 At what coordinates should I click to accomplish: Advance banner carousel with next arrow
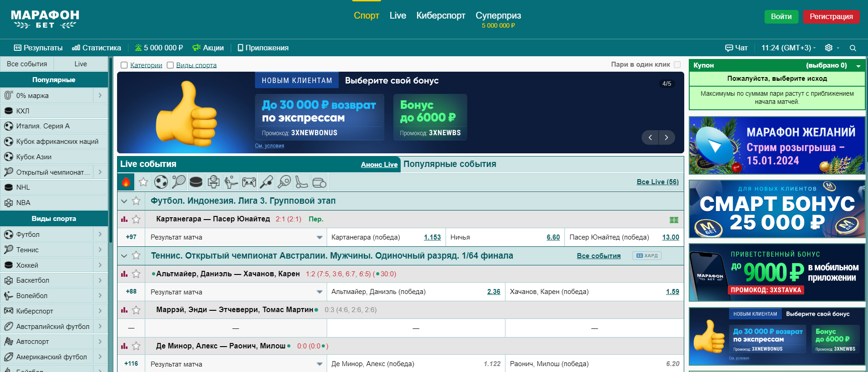click(x=666, y=137)
